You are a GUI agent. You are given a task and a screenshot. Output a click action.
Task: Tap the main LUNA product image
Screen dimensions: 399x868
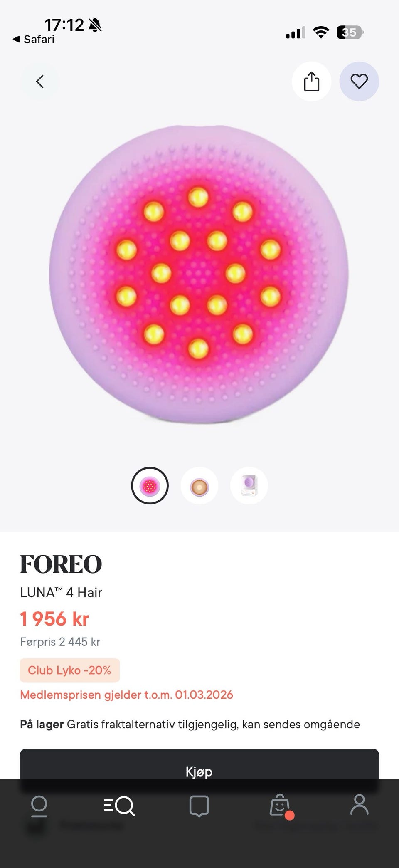coord(199,274)
